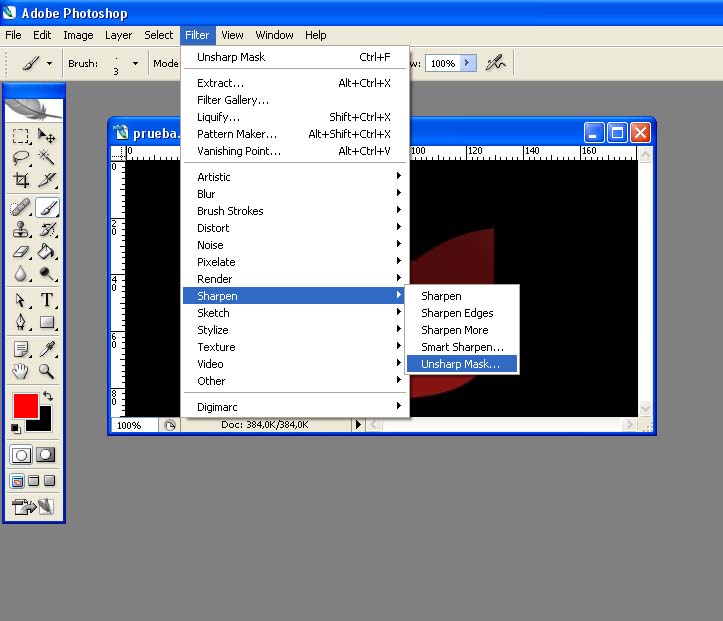Select the Paint Bucket tool
This screenshot has width=723, height=621.
tap(47, 252)
